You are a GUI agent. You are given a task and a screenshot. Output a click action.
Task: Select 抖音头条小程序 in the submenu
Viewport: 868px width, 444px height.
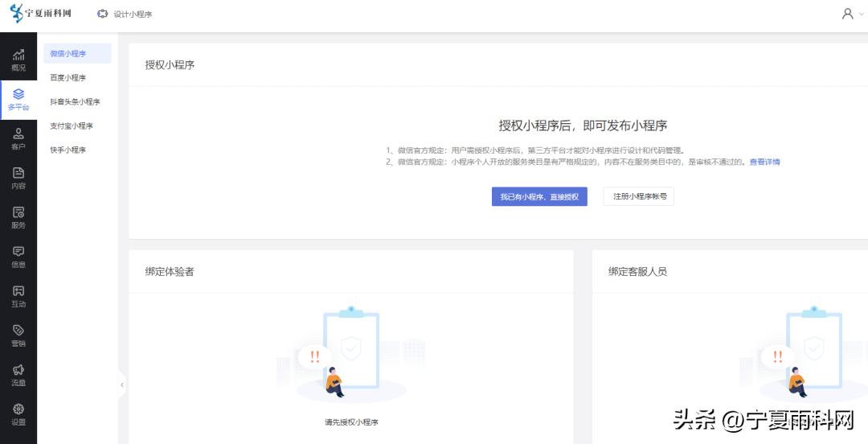(x=77, y=102)
